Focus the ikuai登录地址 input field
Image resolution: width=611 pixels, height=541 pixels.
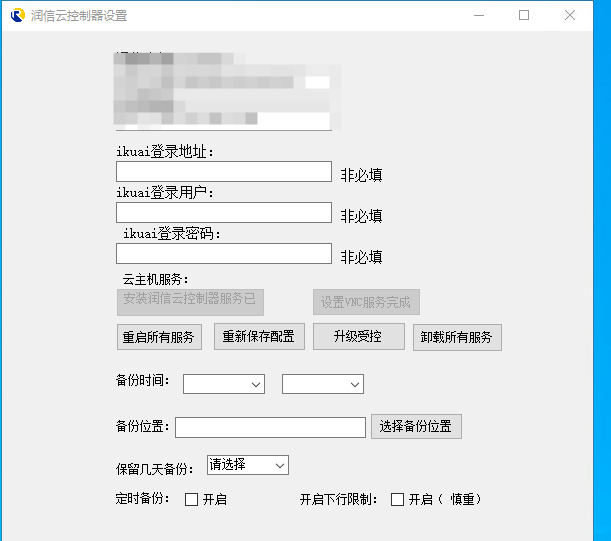tap(224, 171)
